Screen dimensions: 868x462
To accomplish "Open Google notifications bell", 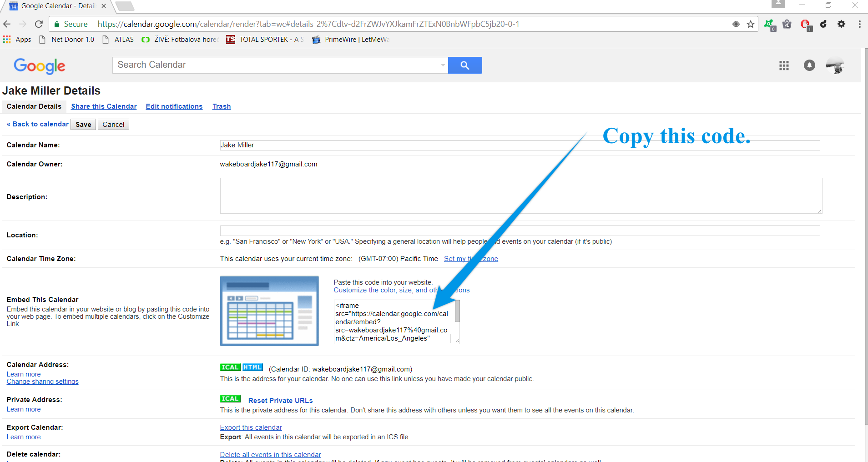I will click(809, 65).
